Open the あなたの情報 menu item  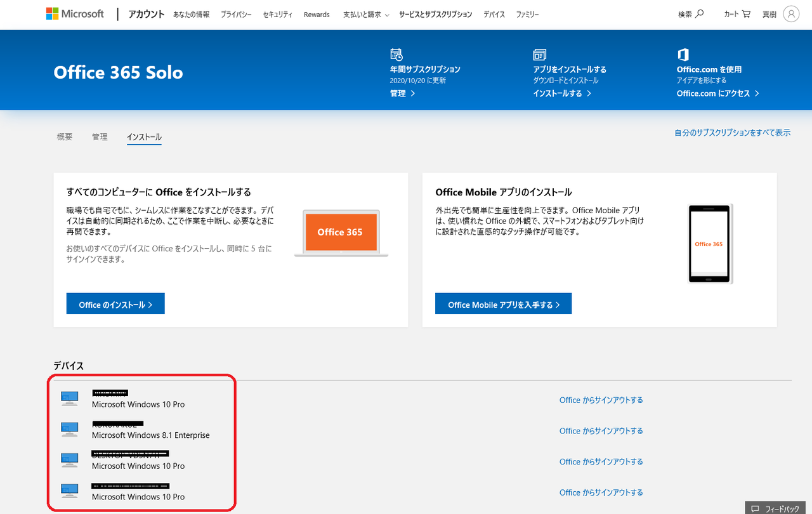193,15
